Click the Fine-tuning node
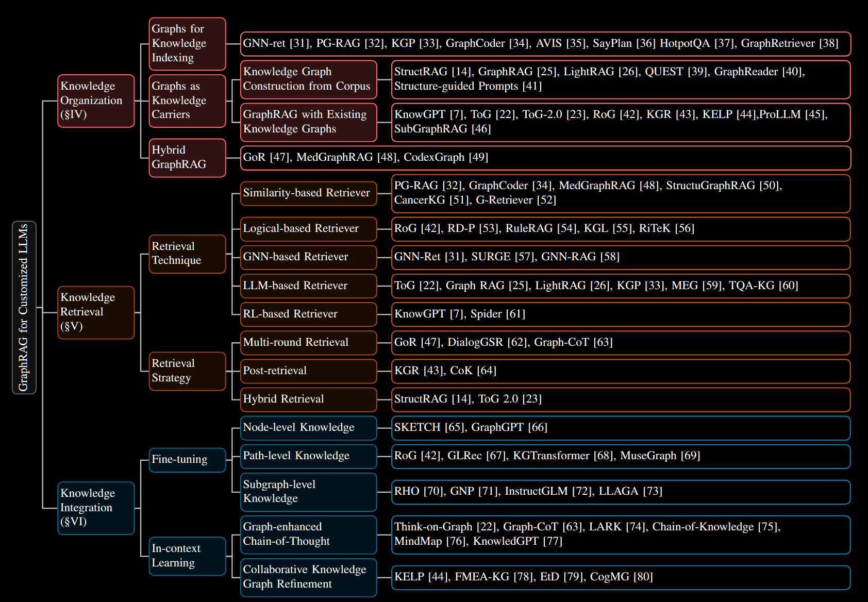Viewport: 868px width, 602px height. [187, 460]
